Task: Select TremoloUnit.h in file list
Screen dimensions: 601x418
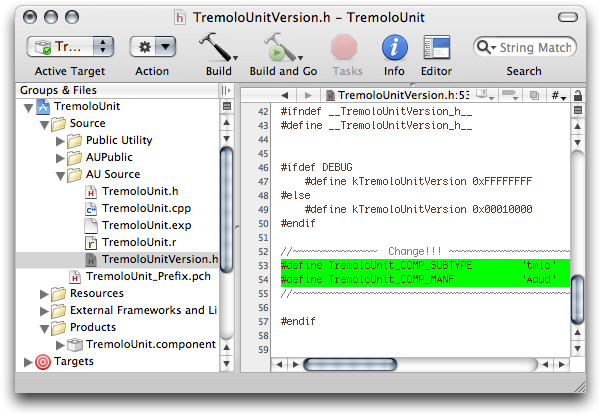Action: 139,191
